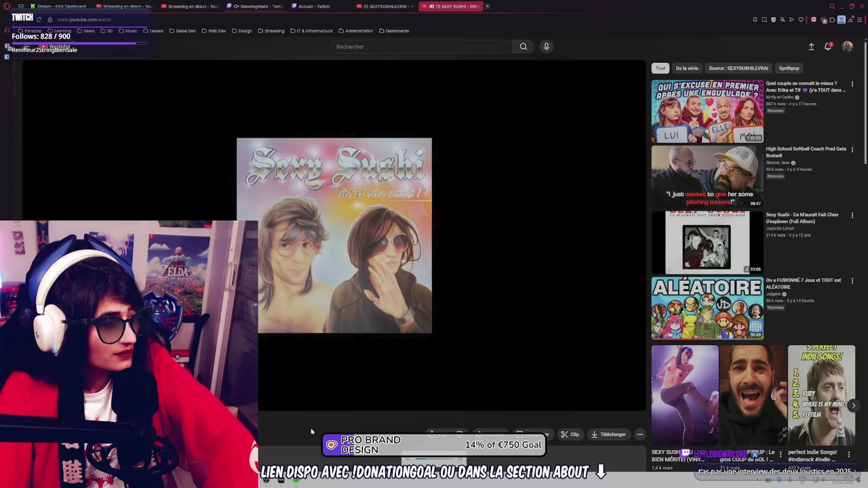Click the address bar padlock icon
868x488 pixels.
(50, 20)
